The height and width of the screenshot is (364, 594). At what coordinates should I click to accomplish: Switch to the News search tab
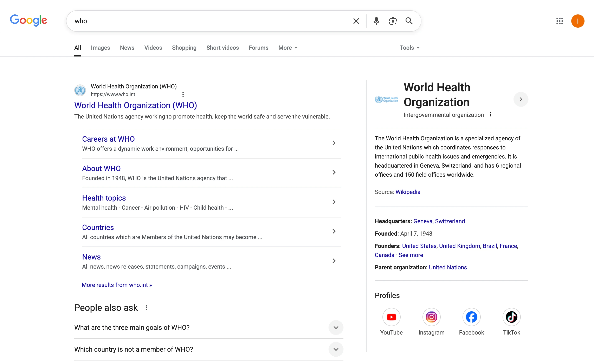127,48
